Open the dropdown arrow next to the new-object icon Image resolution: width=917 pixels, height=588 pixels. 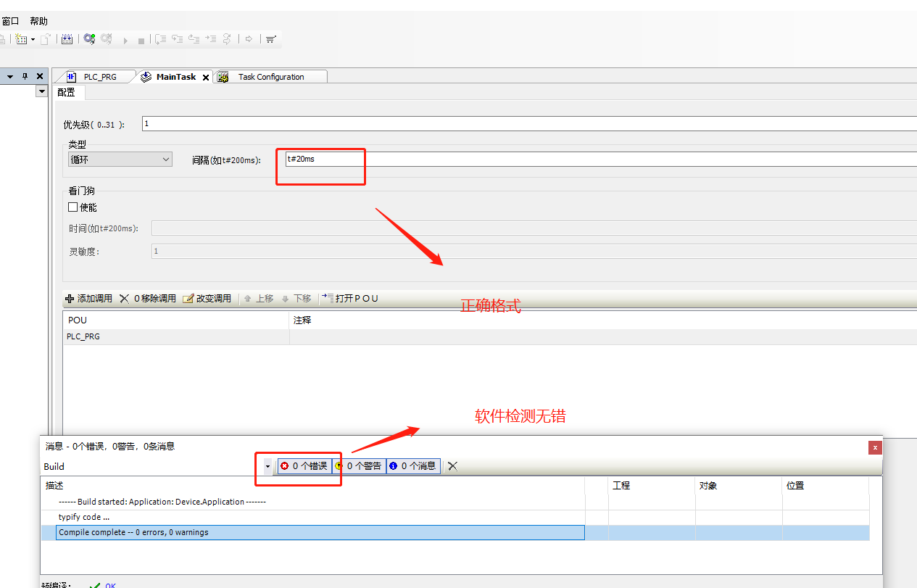(x=33, y=40)
